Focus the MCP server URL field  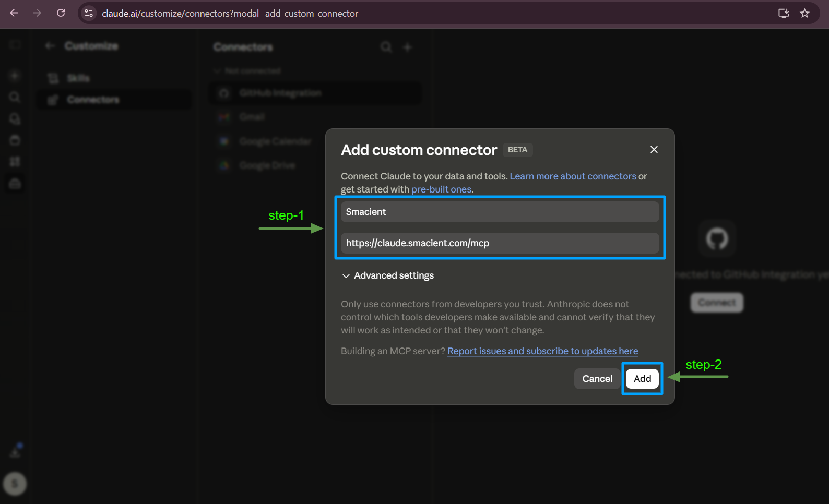coord(500,243)
